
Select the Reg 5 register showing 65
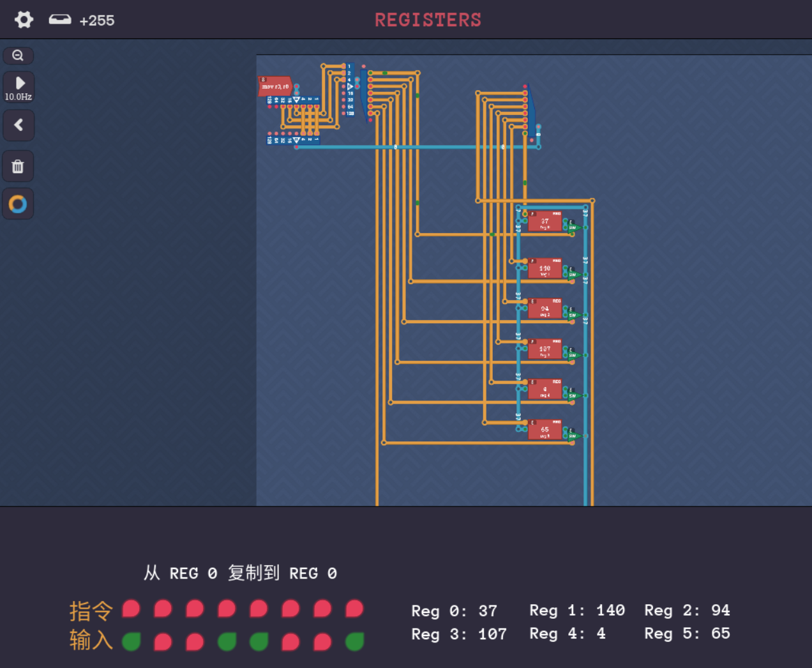click(545, 430)
